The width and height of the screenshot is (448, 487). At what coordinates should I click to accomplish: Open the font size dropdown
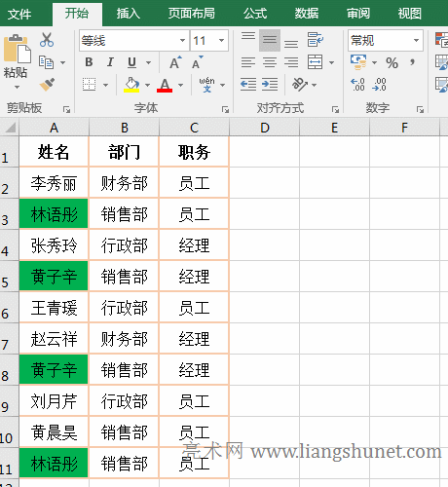(222, 41)
